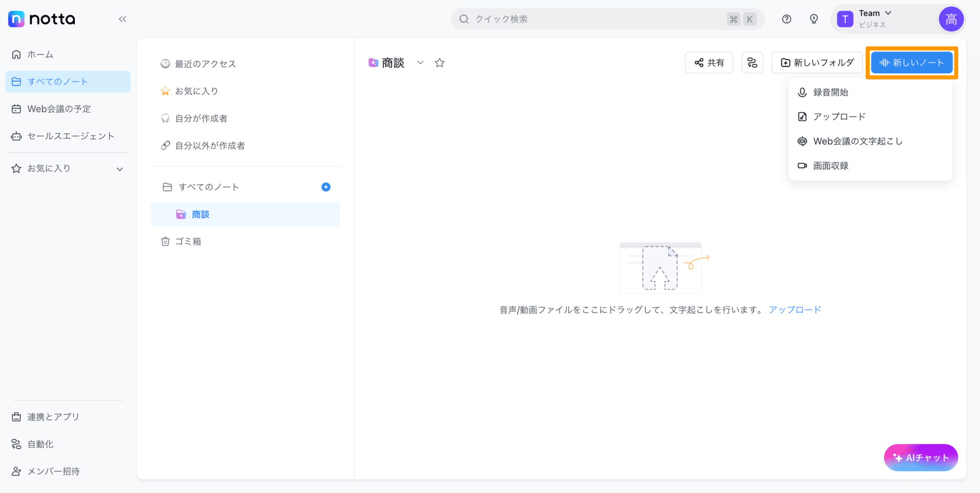Collapse the left sidebar with double-chevron icon

pos(122,19)
